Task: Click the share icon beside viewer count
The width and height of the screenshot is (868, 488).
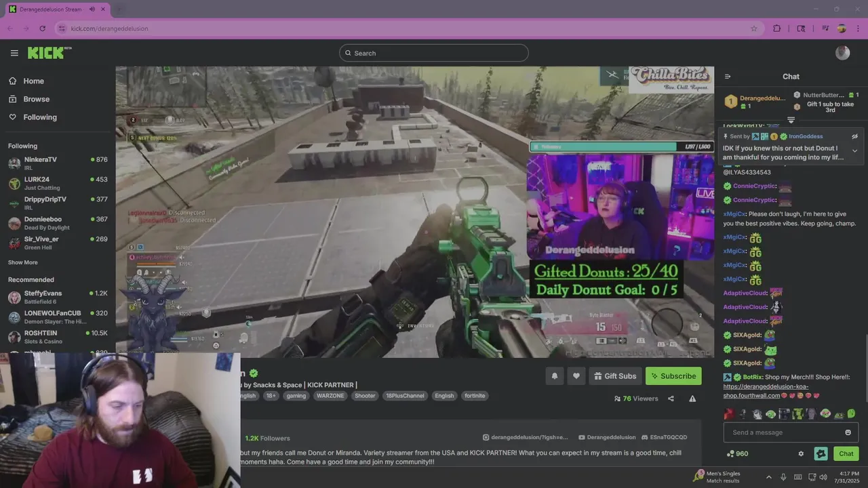Action: pos(671,399)
